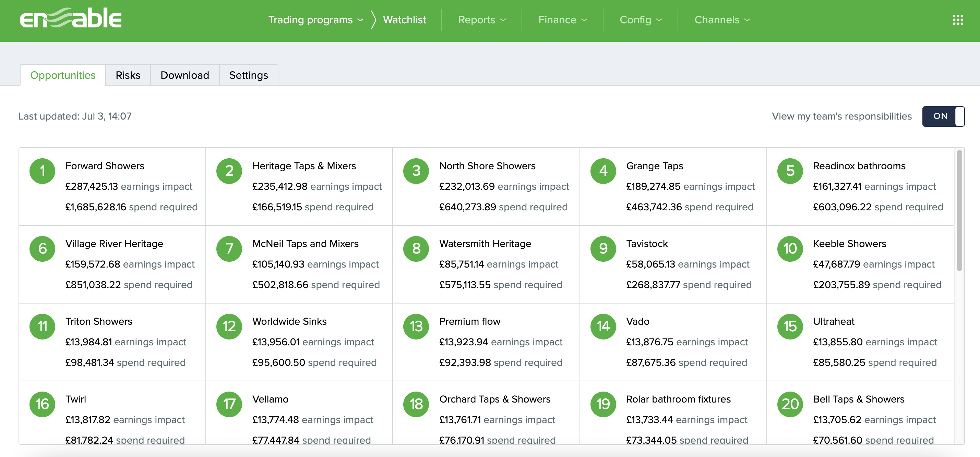Click Rolar bathroom fixtures title
This screenshot has width=980, height=457.
pos(678,399)
